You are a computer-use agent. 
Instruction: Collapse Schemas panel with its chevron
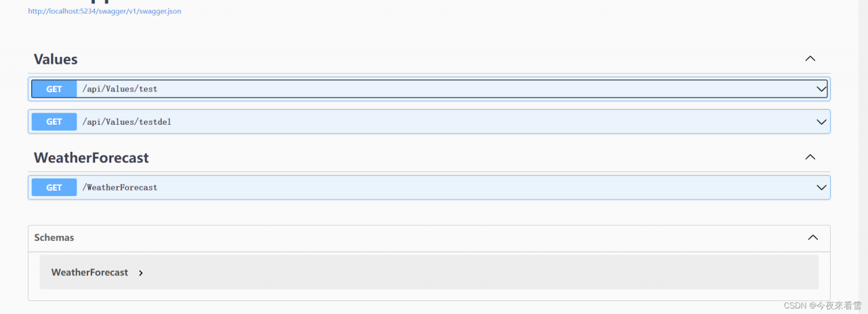812,238
